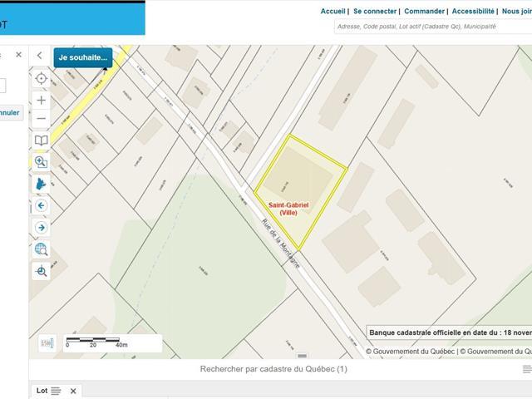Open the "Je souhaite..." menu
The image size is (532, 399).
pyautogui.click(x=83, y=58)
